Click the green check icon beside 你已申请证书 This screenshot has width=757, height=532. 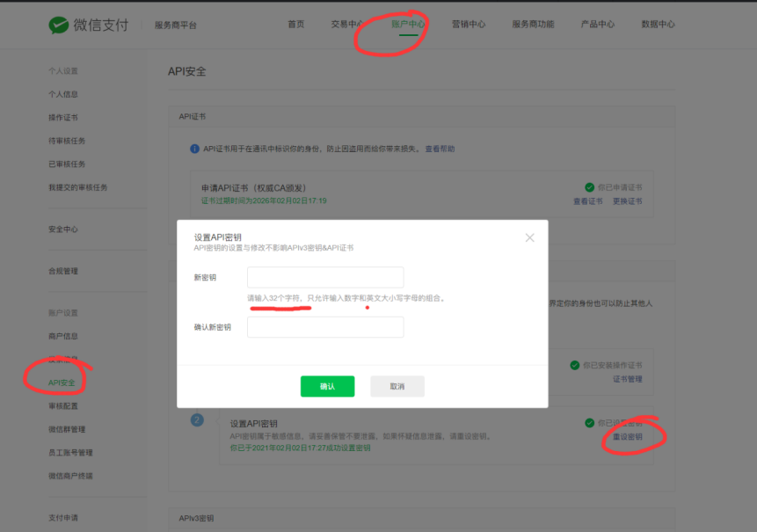pyautogui.click(x=589, y=187)
